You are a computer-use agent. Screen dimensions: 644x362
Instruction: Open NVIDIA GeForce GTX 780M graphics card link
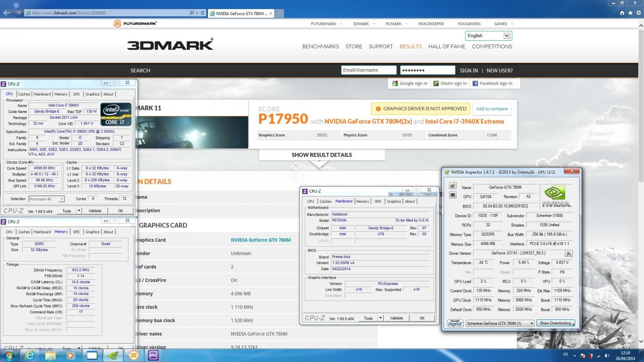pyautogui.click(x=261, y=240)
